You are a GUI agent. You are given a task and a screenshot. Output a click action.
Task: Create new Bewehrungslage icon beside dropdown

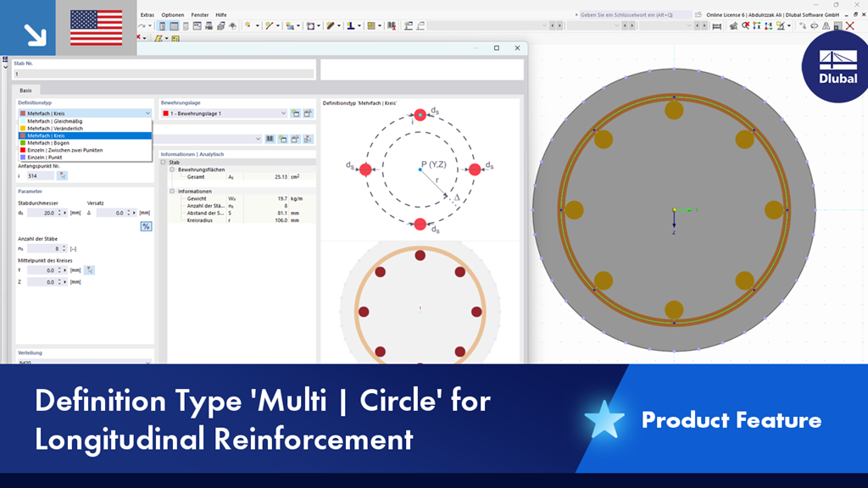tap(296, 114)
